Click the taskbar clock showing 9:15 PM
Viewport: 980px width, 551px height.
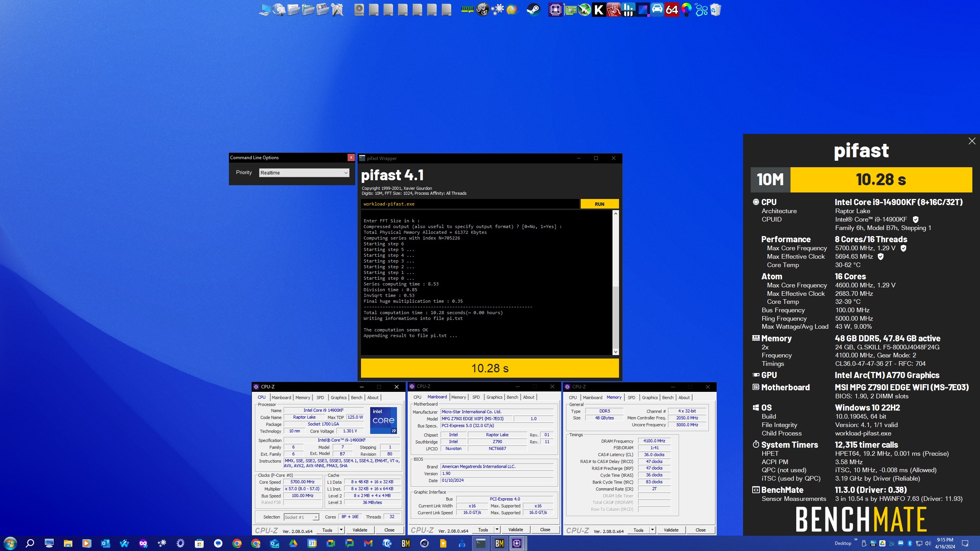[945, 543]
